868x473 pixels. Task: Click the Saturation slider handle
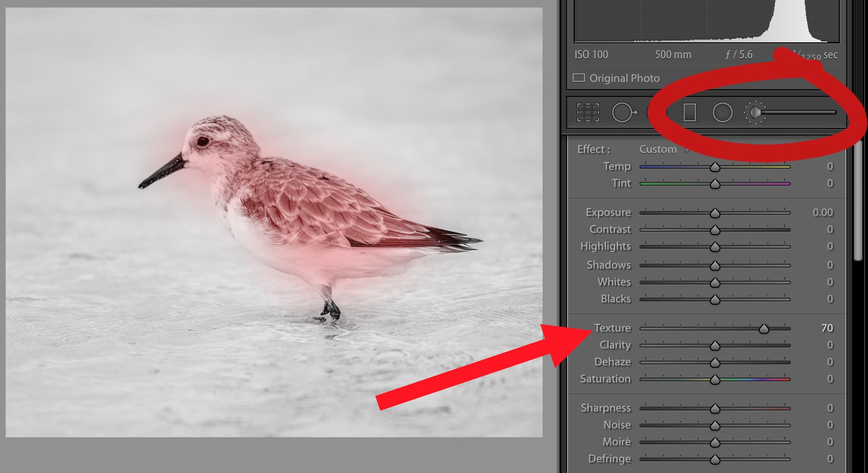[715, 379]
